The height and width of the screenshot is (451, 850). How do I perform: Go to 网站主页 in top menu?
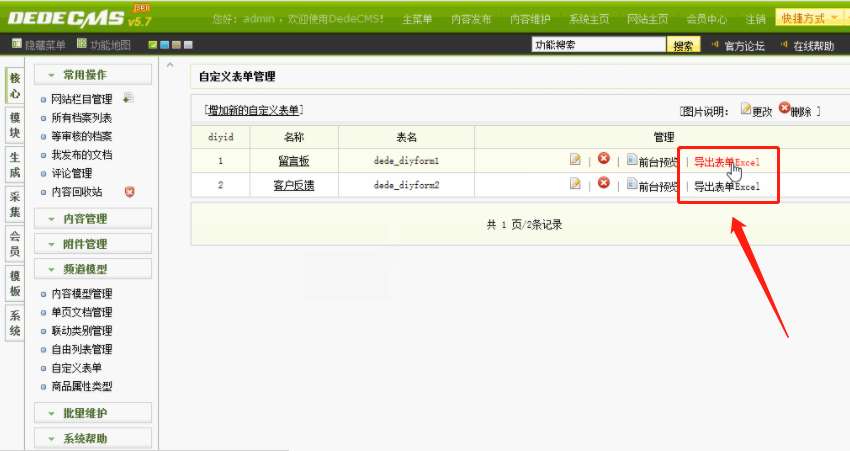tap(647, 19)
